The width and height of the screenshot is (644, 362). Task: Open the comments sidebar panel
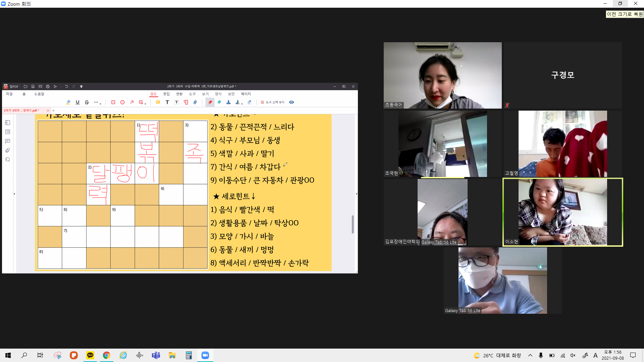tap(8, 141)
